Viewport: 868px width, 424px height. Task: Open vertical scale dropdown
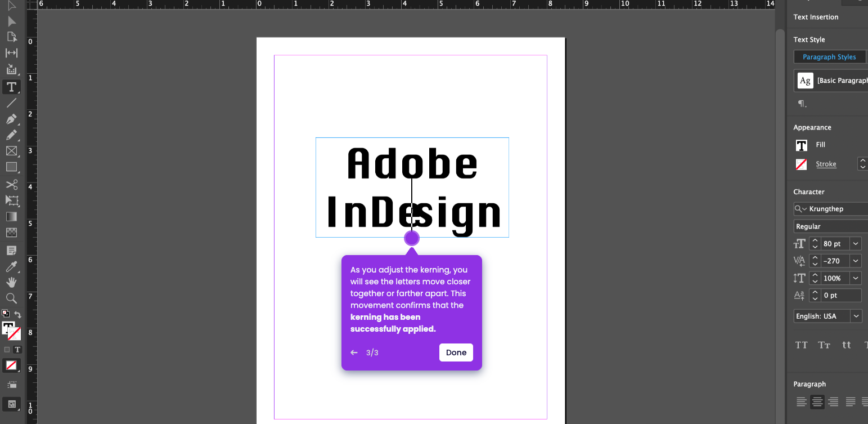[x=856, y=278]
